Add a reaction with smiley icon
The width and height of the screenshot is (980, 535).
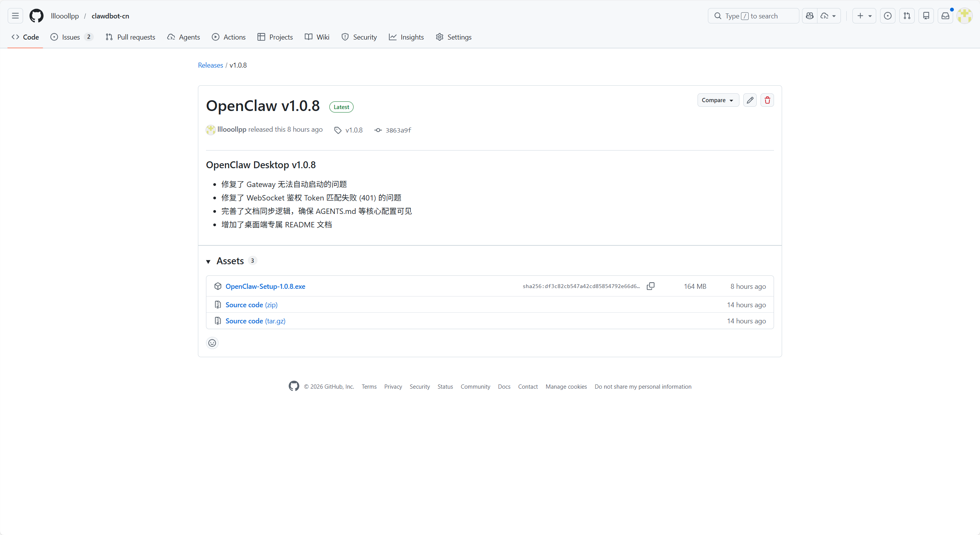click(212, 343)
